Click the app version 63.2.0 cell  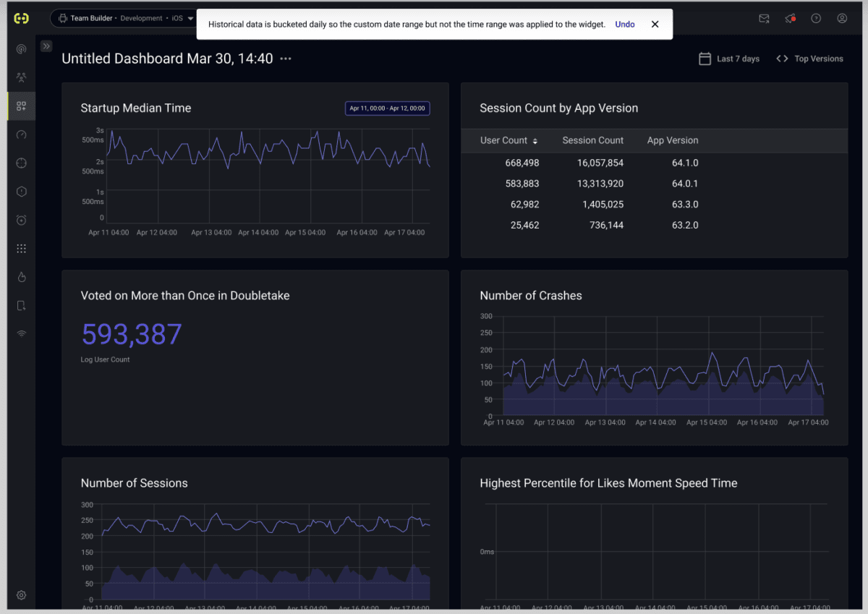(x=685, y=225)
